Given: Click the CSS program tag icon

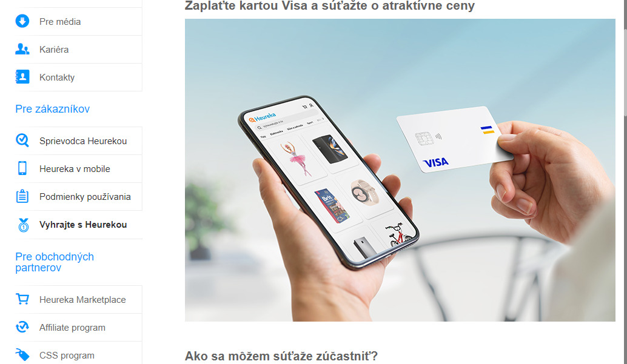Looking at the screenshot, I should point(22,354).
